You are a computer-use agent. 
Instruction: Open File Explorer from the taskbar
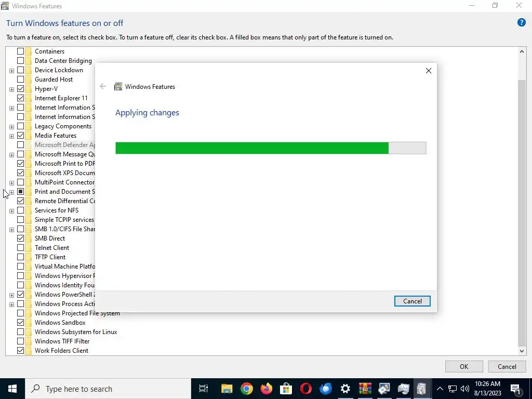coord(227,389)
